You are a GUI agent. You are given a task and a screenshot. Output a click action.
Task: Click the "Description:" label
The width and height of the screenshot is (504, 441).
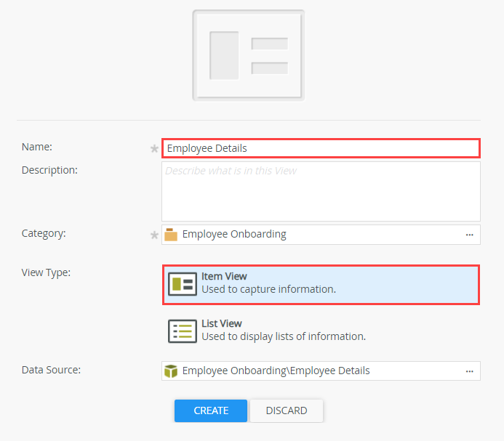49,170
